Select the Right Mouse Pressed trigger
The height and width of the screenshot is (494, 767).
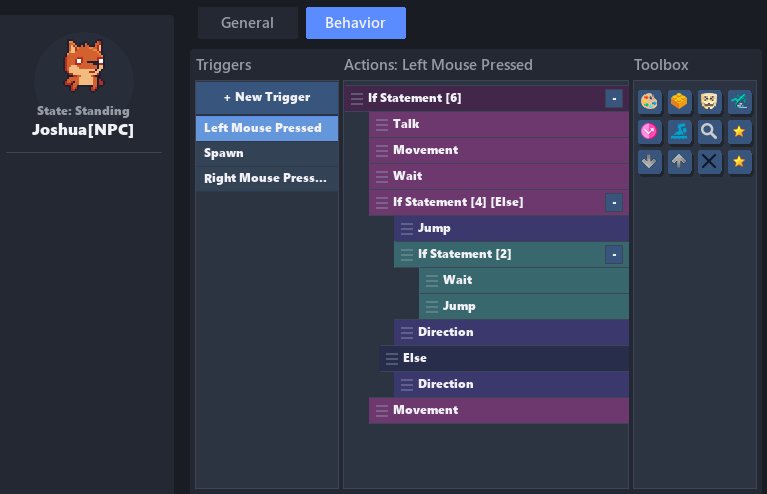coord(266,179)
